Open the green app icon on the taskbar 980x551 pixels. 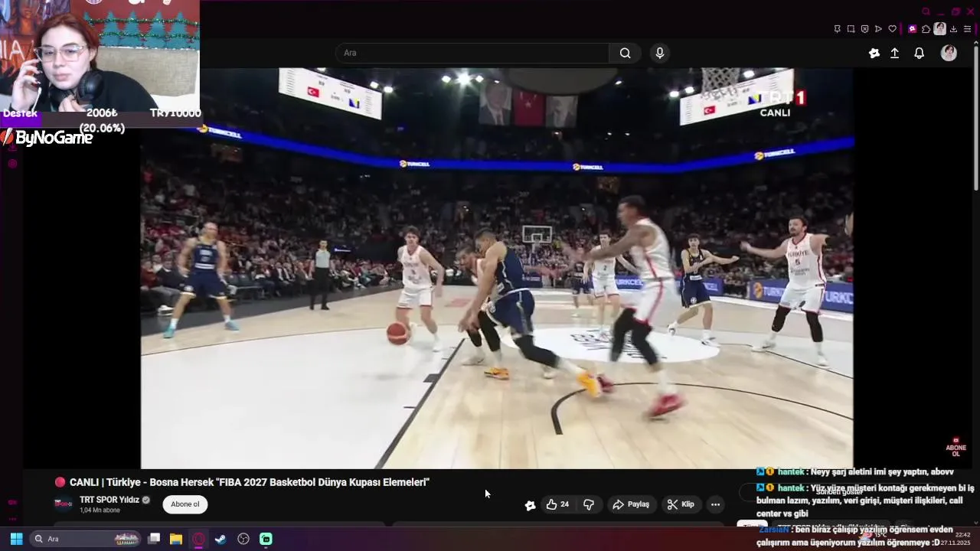(266, 539)
